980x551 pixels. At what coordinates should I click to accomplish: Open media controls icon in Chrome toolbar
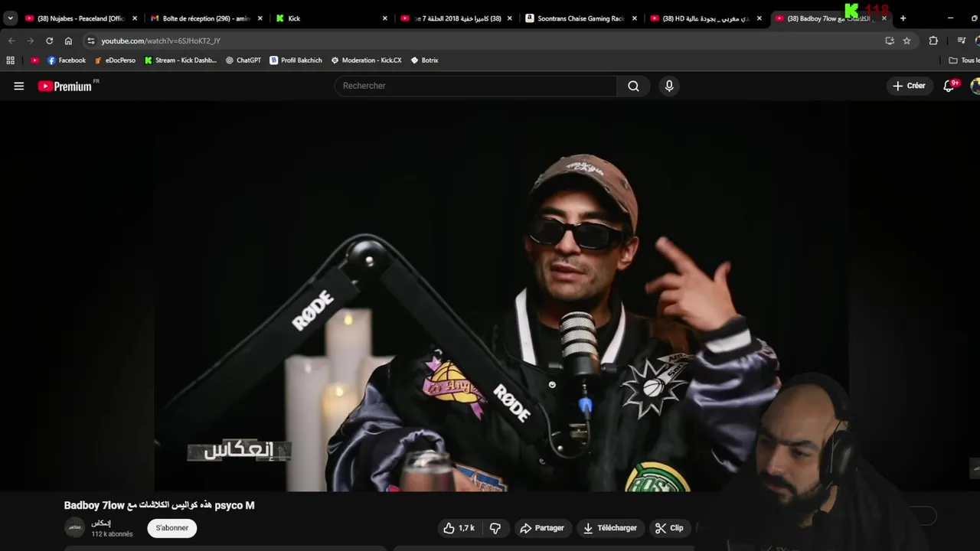[962, 41]
